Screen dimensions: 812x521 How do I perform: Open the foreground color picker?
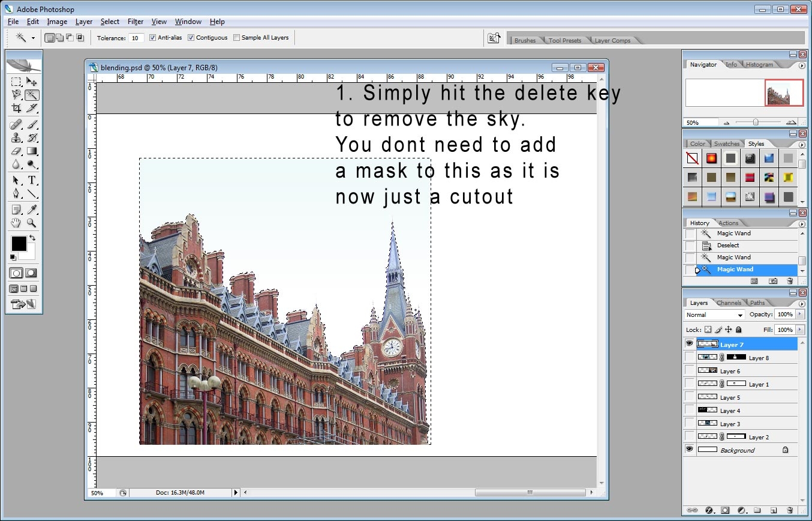[19, 244]
